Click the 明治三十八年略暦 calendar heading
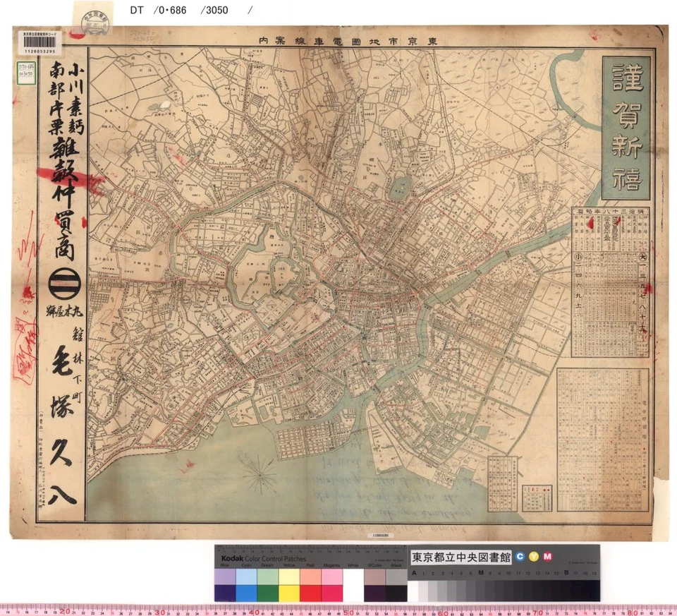Viewport: 677px width, 616px height. pos(609,211)
